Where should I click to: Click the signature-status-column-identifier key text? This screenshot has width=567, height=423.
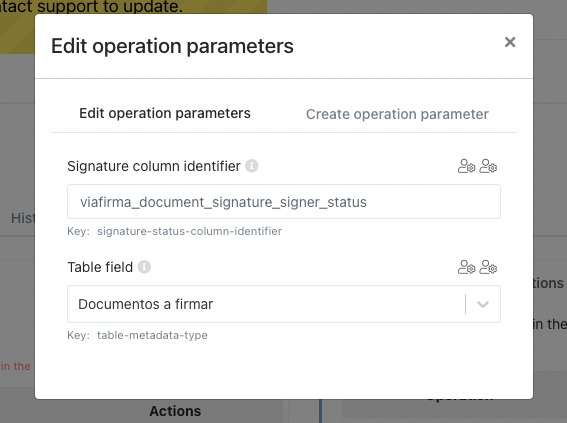pos(189,231)
